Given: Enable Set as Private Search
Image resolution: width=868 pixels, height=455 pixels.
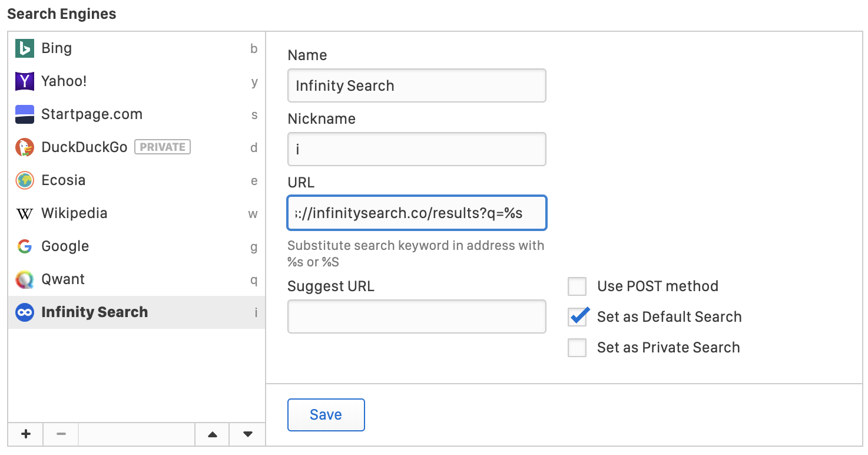Looking at the screenshot, I should pos(577,348).
